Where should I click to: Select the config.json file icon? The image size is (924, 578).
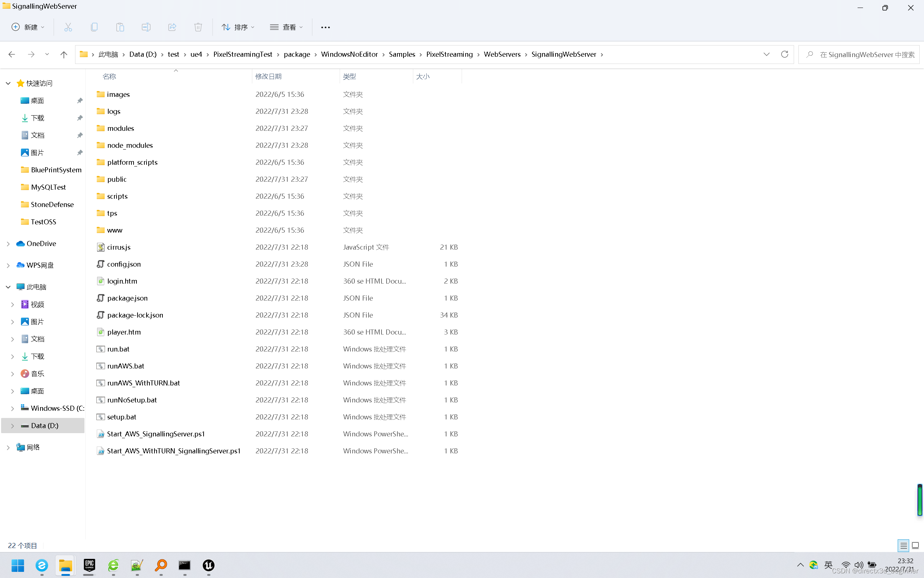[100, 264]
